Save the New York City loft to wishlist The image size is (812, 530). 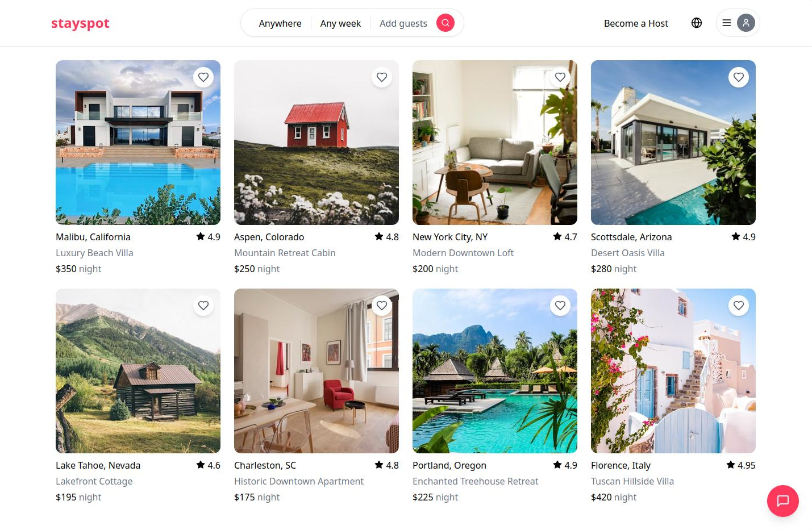pos(560,77)
